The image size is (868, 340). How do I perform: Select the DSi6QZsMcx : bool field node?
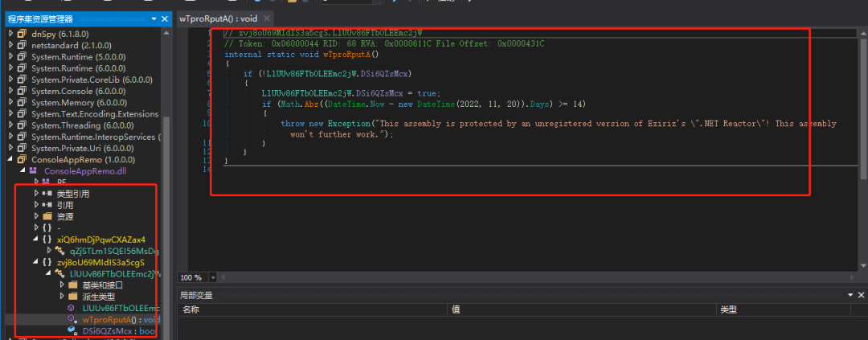point(119,331)
